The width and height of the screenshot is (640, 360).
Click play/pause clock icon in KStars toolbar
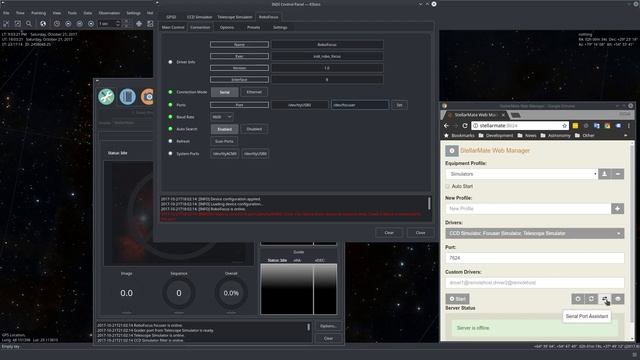pyautogui.click(x=80, y=24)
